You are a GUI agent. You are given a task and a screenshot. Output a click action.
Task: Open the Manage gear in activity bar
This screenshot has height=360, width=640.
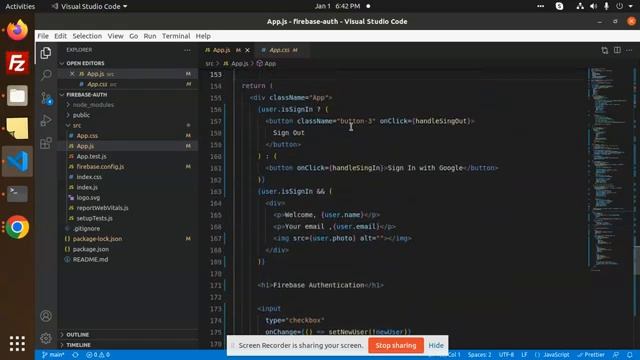pos(46,338)
